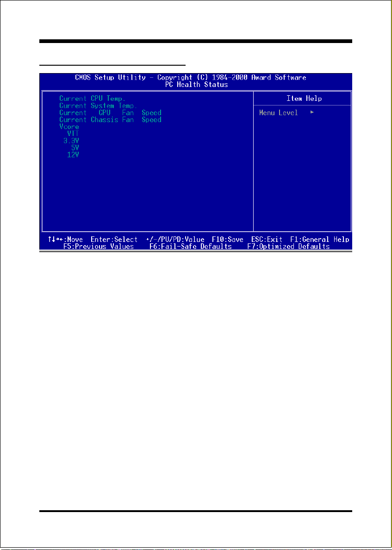Click the +/-/PU/PD:Value hint

[175, 240]
